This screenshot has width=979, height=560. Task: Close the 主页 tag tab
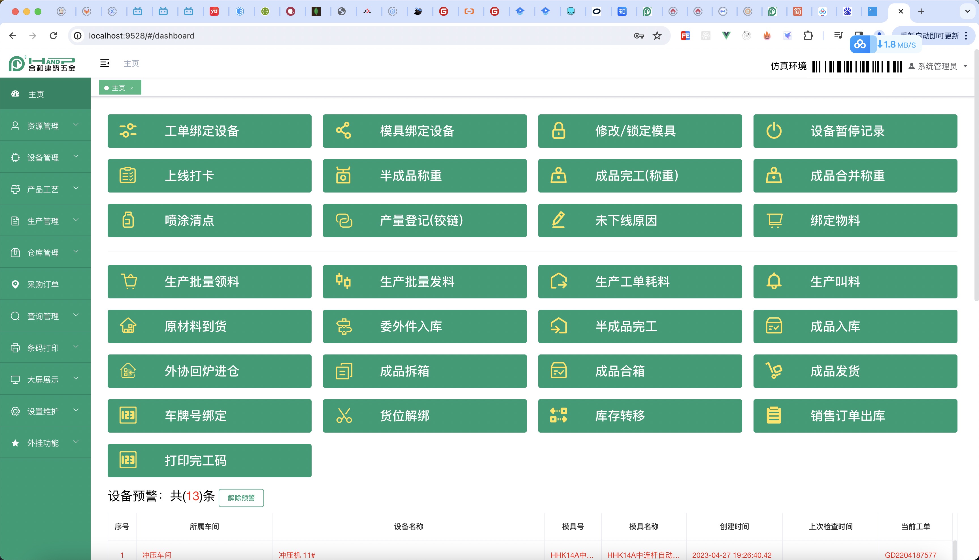pos(132,88)
